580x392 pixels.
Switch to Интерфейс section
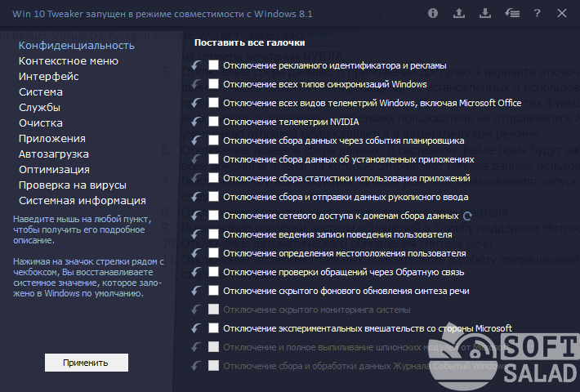[48, 77]
